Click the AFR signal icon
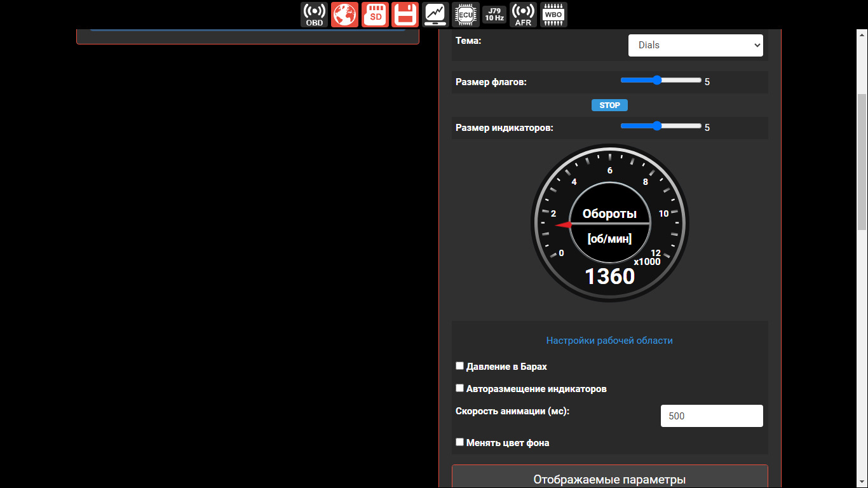 tap(523, 15)
